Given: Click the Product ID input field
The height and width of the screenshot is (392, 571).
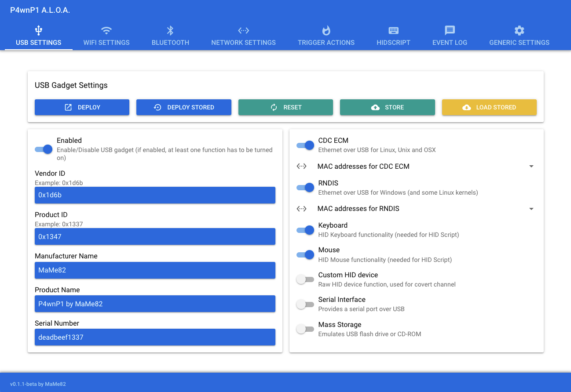Looking at the screenshot, I should pos(155,236).
